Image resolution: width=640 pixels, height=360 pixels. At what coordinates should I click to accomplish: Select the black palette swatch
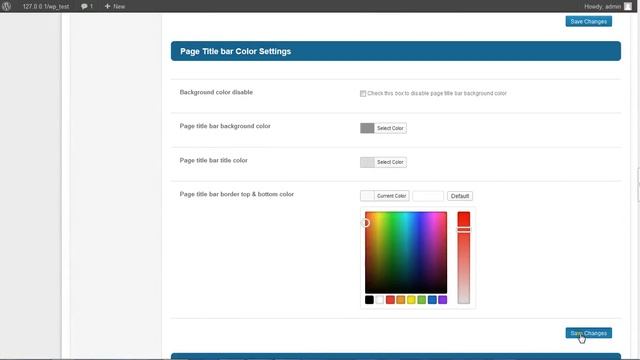coord(369,300)
